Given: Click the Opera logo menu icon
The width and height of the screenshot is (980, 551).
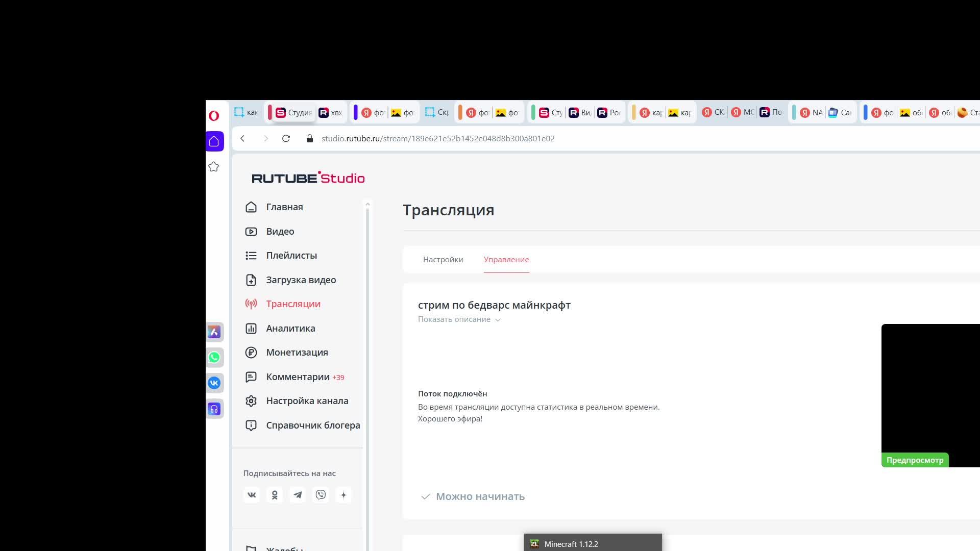Looking at the screenshot, I should [214, 116].
